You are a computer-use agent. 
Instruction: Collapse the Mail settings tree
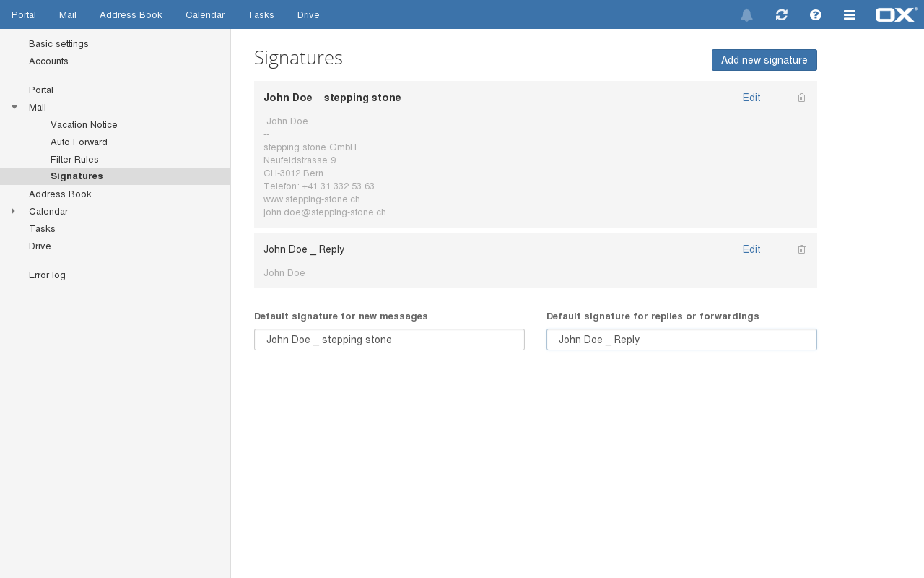click(14, 107)
